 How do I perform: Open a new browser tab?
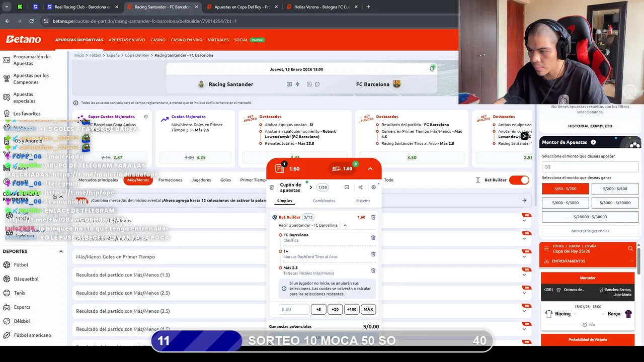tap(368, 7)
